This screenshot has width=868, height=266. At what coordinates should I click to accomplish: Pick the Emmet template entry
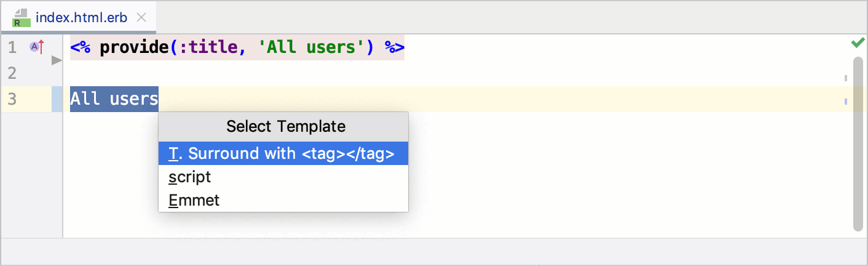point(194,200)
